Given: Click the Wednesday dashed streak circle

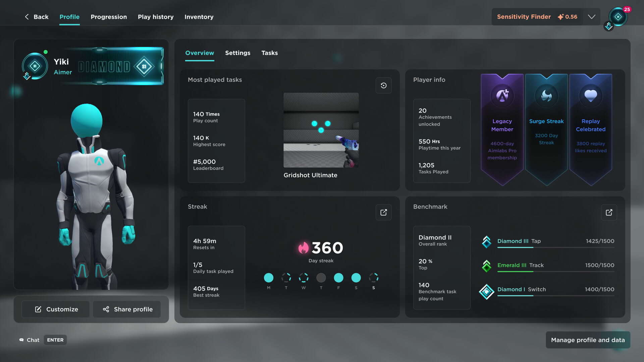Looking at the screenshot, I should point(304,278).
